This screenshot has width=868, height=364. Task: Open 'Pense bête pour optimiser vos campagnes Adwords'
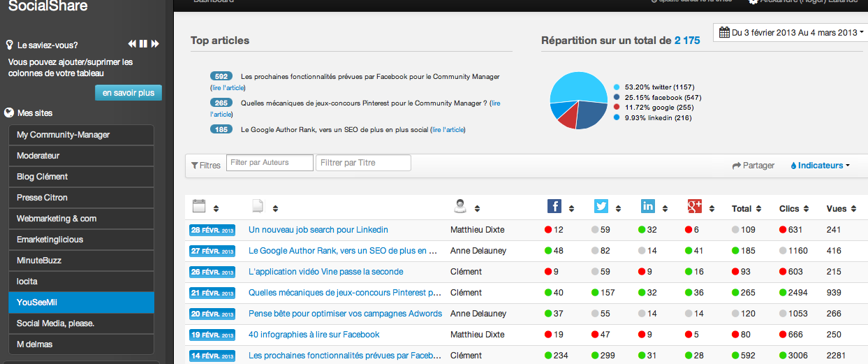click(345, 314)
